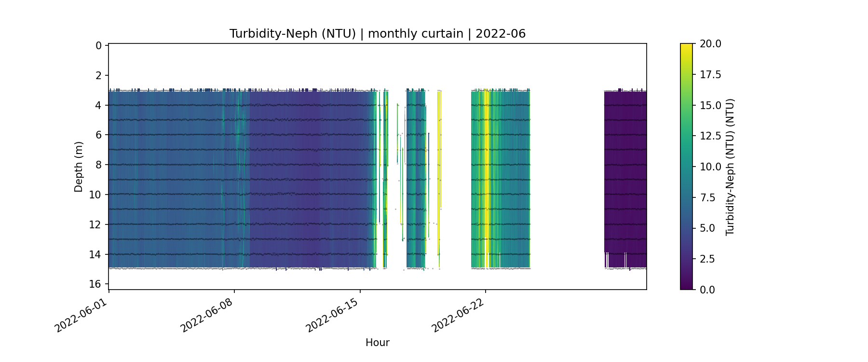The height and width of the screenshot is (362, 868).
Task: Select the 2022-06-15 x-axis date label
Action: [x=333, y=315]
